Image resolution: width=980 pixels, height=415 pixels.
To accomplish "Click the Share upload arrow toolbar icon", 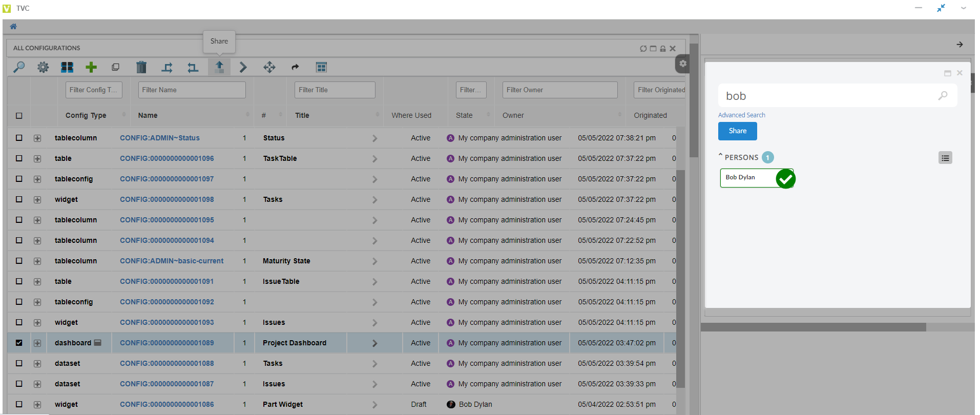I will click(219, 67).
